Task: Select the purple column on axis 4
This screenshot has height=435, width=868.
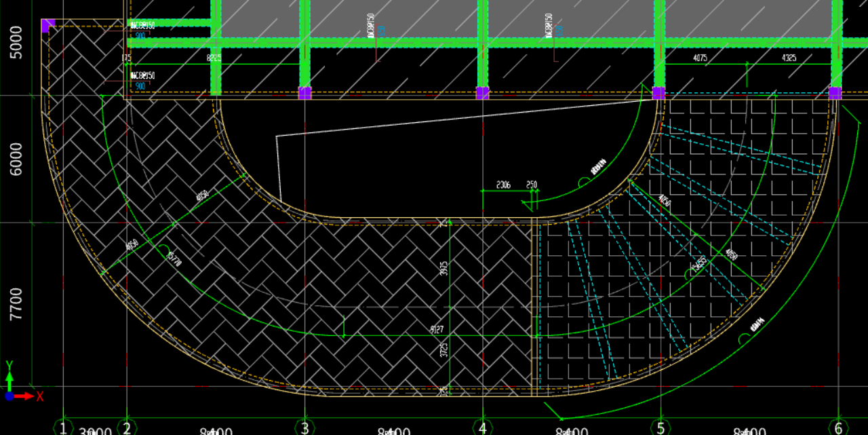Action: (x=482, y=93)
